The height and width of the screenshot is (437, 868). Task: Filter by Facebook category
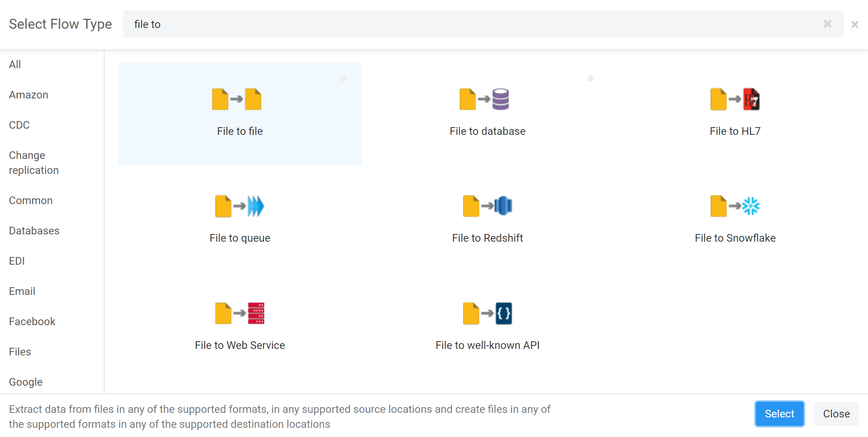[32, 321]
